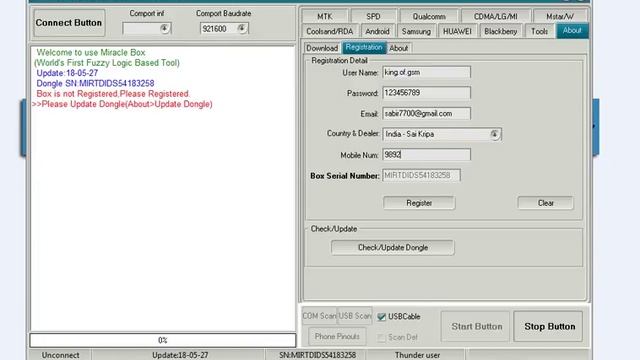640x360 pixels.
Task: Click the Clear button
Action: (x=545, y=203)
